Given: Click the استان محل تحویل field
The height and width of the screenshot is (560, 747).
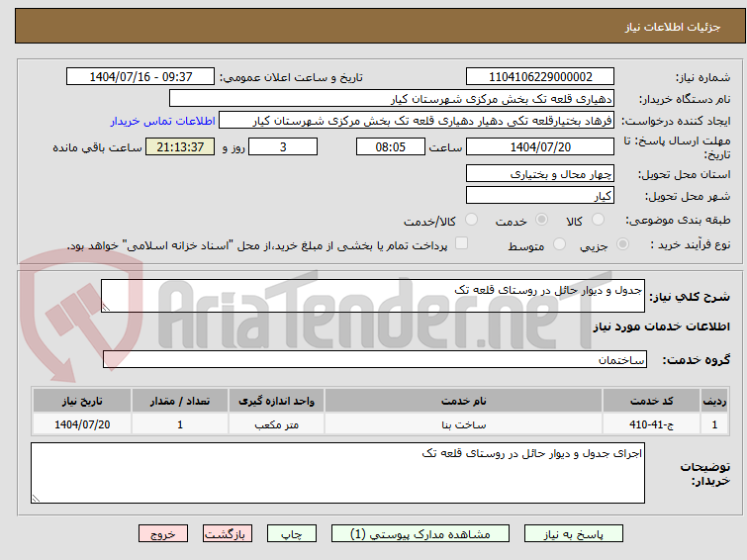Looking at the screenshot, I should (540, 173).
